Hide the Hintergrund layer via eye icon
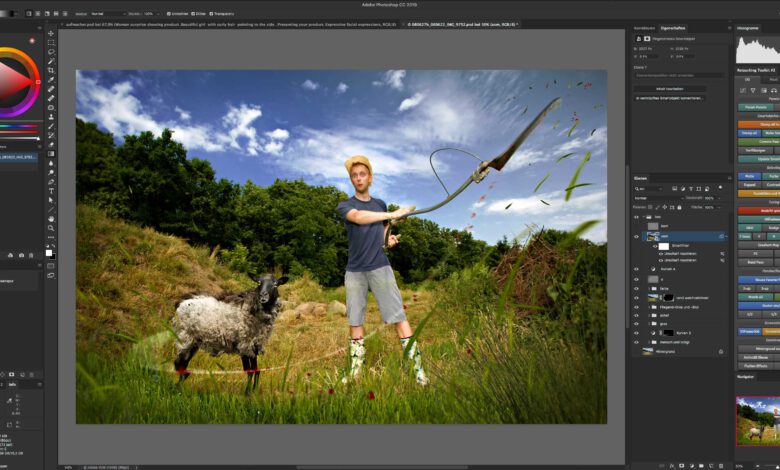Viewport: 780px width, 470px height. tap(636, 351)
